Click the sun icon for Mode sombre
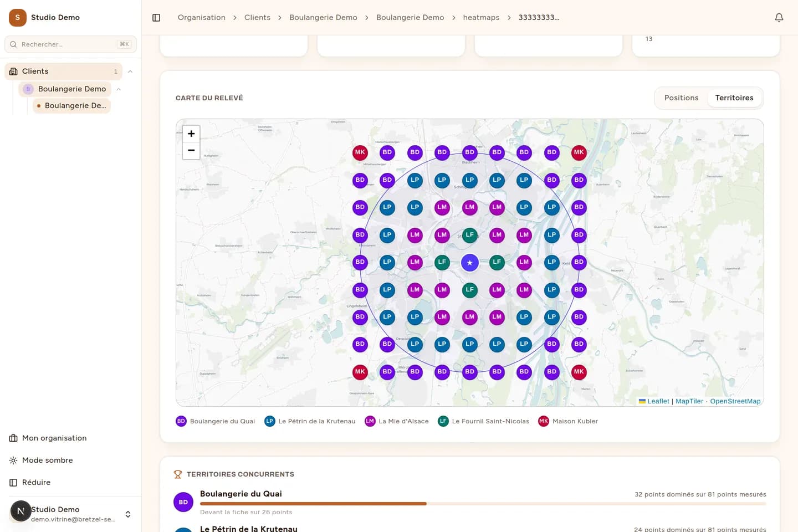This screenshot has width=798, height=532. pyautogui.click(x=13, y=461)
